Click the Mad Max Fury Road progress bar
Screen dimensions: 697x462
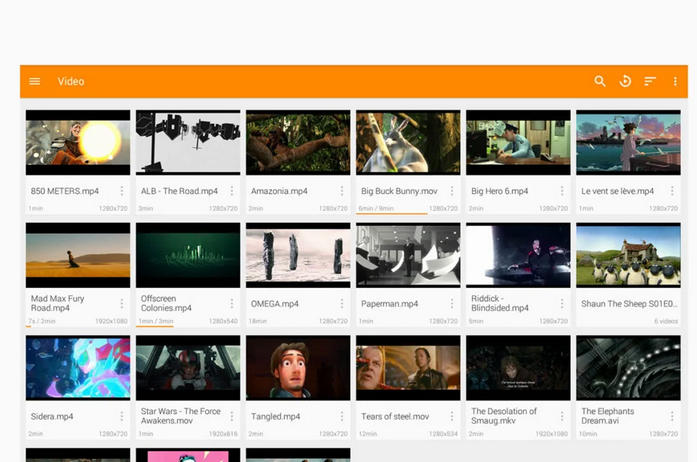[x=28, y=326]
